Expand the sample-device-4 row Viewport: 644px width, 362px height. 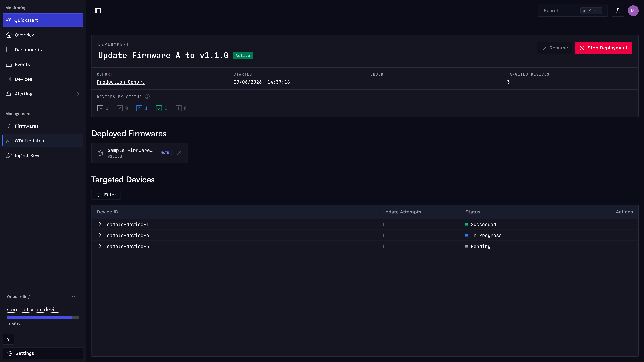100,235
